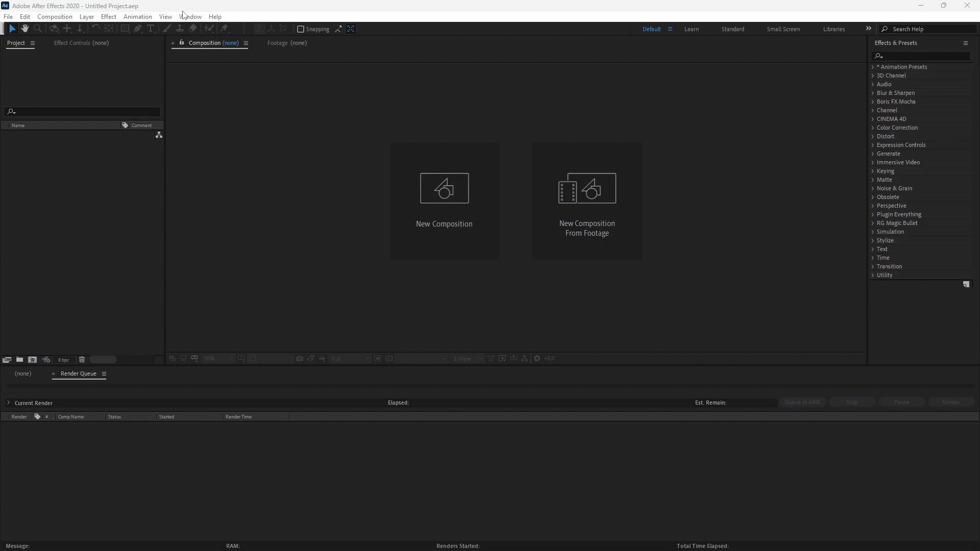This screenshot has width=980, height=551.
Task: Delete selected project items with trash icon
Action: click(82, 360)
